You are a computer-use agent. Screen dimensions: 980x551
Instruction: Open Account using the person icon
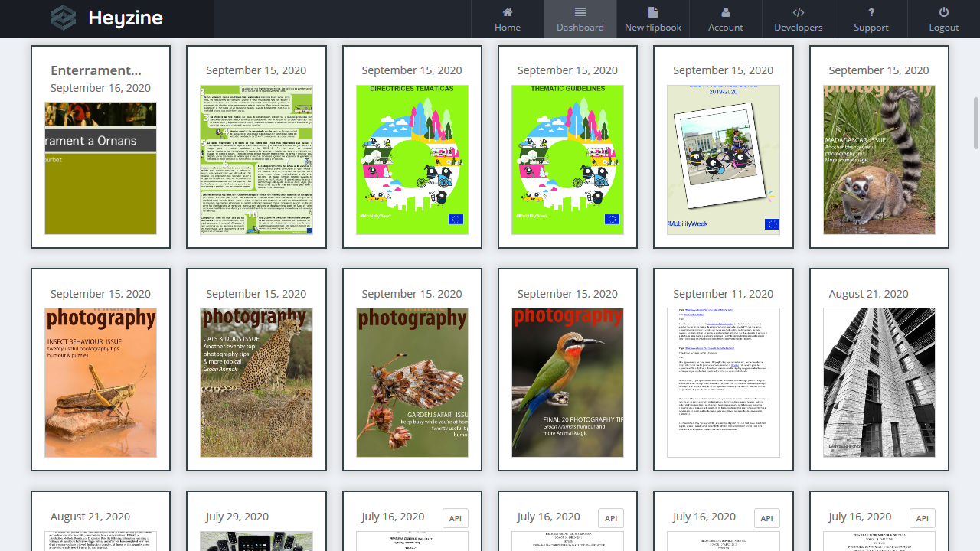pyautogui.click(x=725, y=12)
